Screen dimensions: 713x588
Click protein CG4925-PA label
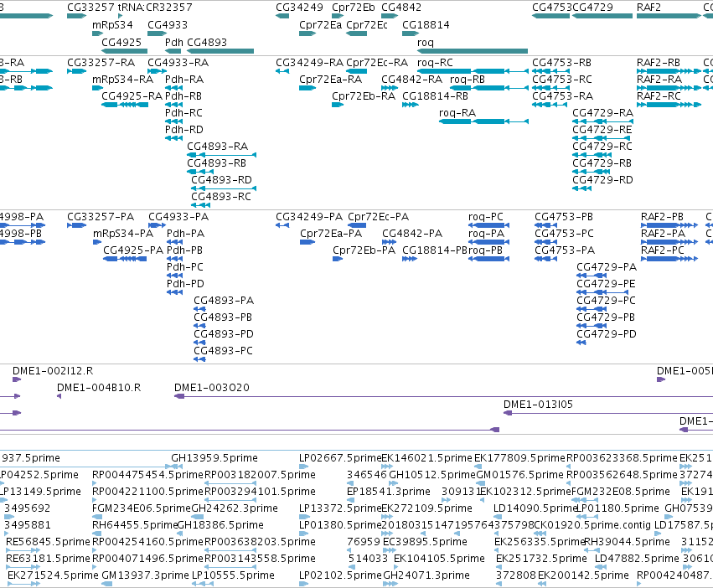point(133,250)
